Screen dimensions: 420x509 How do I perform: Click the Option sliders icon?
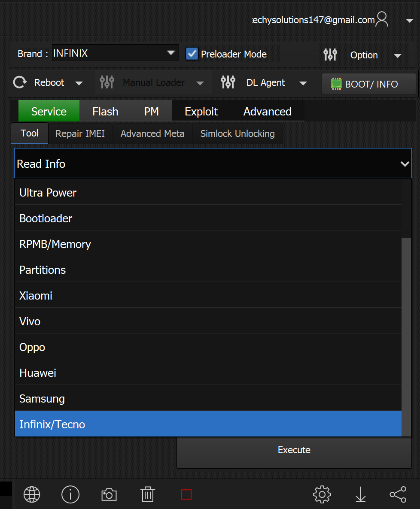[x=330, y=55]
